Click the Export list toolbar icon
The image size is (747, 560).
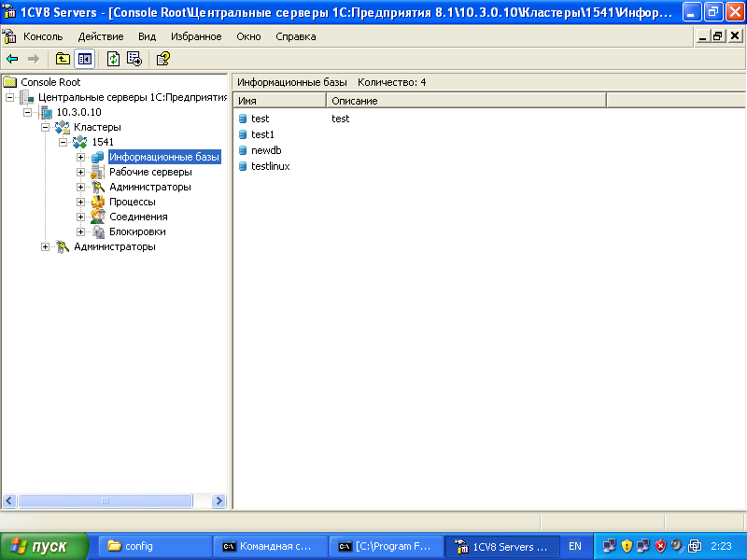[x=134, y=59]
